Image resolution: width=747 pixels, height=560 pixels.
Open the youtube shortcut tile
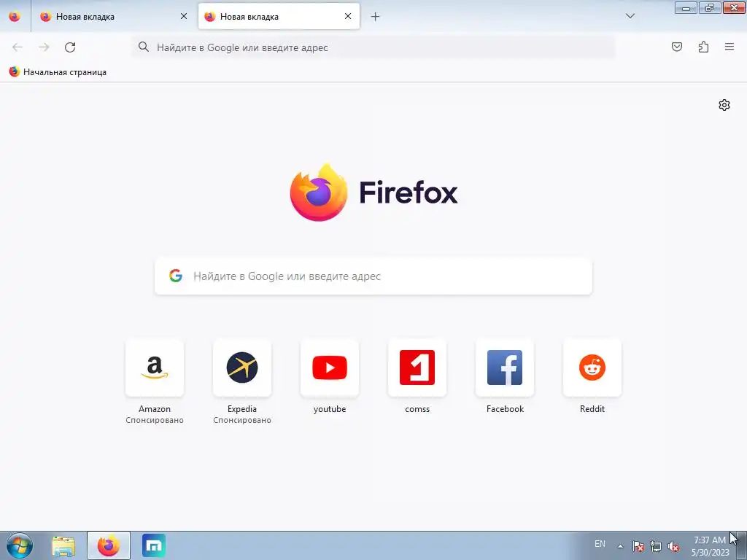[330, 367]
